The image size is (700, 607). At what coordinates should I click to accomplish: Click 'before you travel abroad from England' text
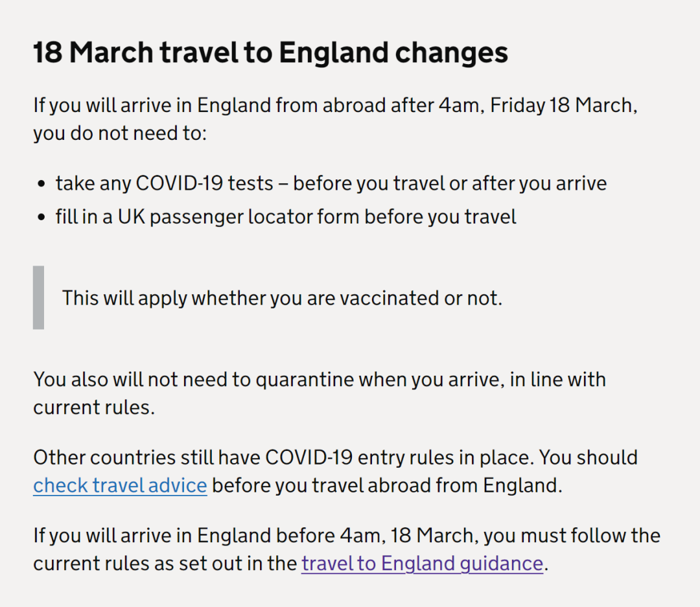(387, 485)
